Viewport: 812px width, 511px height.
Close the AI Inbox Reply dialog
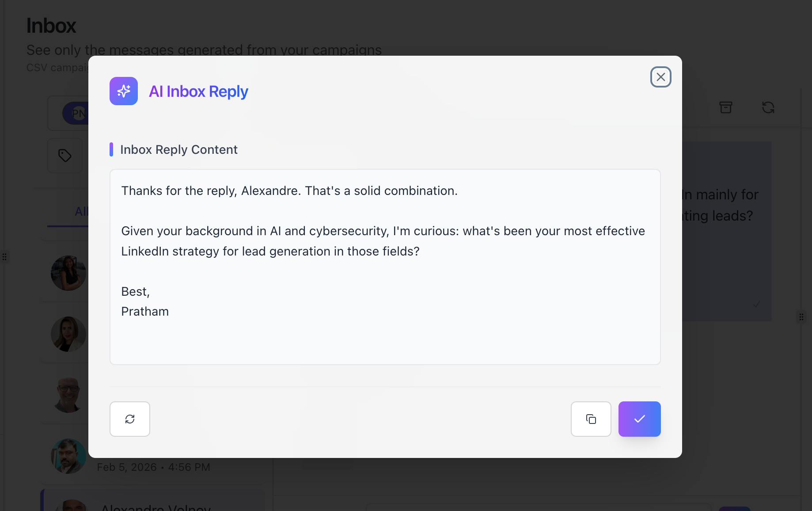tap(660, 77)
